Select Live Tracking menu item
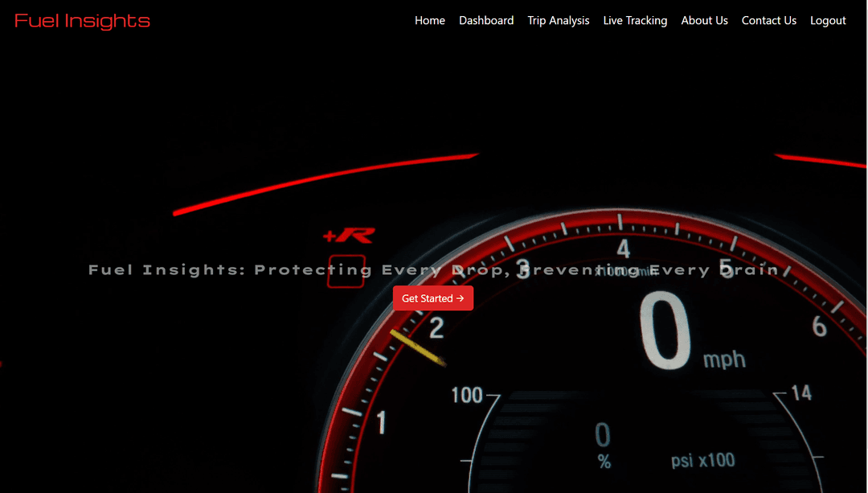 (x=635, y=20)
